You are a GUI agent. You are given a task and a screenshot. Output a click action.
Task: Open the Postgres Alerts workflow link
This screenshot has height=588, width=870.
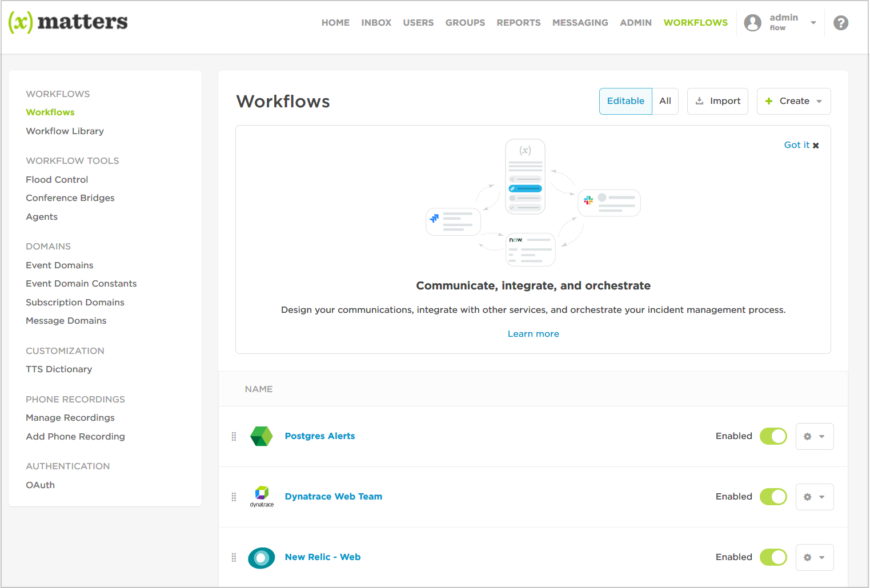point(320,436)
